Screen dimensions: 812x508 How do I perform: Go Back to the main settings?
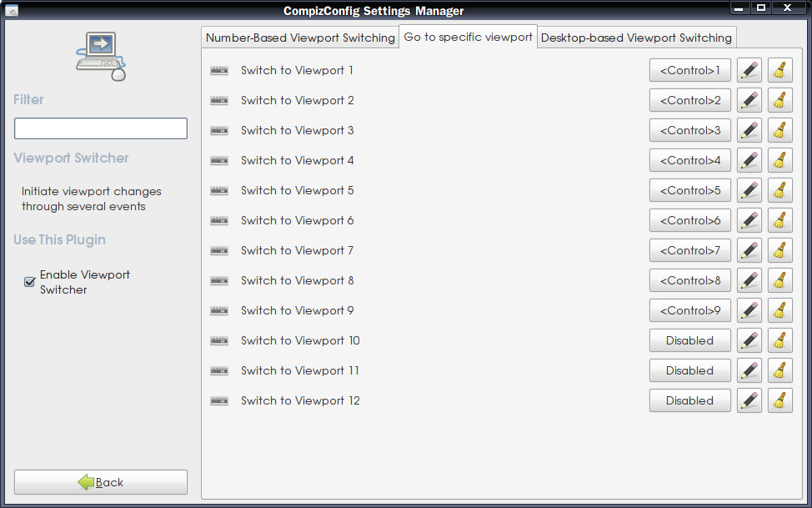click(101, 482)
